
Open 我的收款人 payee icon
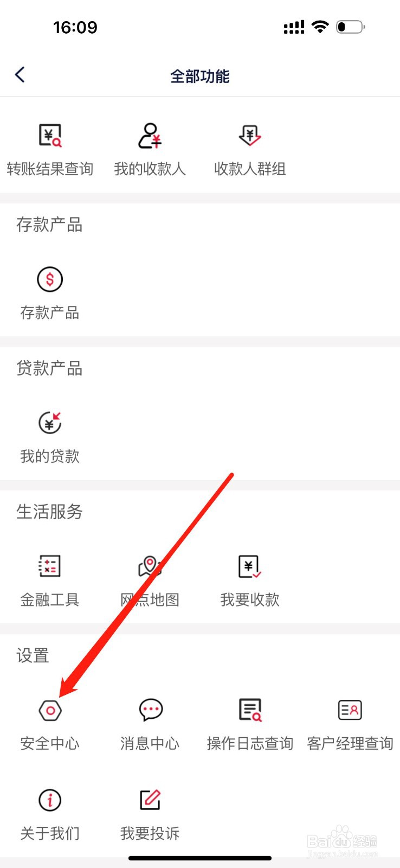(x=150, y=136)
